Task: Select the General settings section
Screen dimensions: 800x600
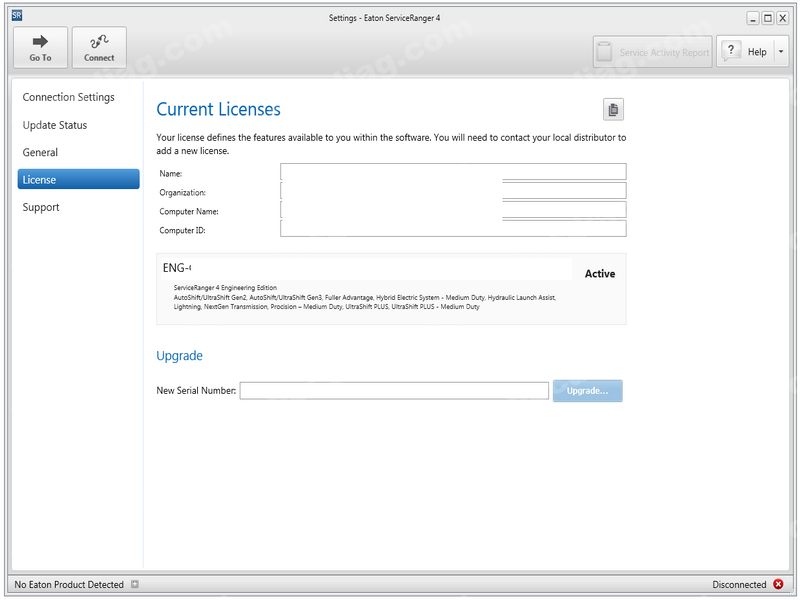Action: click(41, 152)
